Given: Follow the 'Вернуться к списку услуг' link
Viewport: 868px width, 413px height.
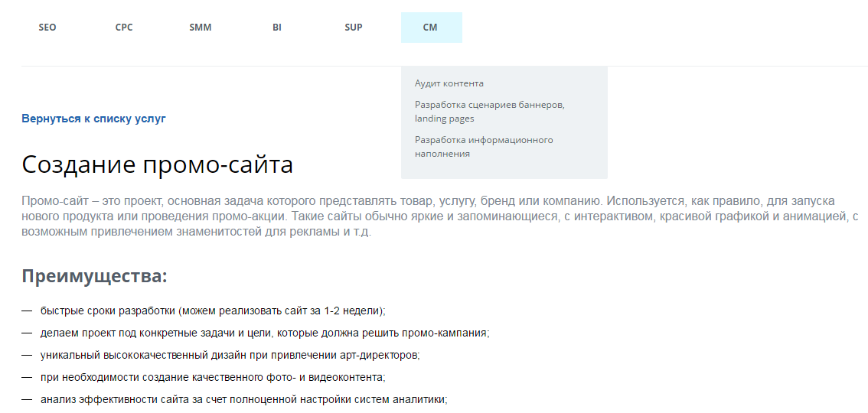Looking at the screenshot, I should point(93,119).
